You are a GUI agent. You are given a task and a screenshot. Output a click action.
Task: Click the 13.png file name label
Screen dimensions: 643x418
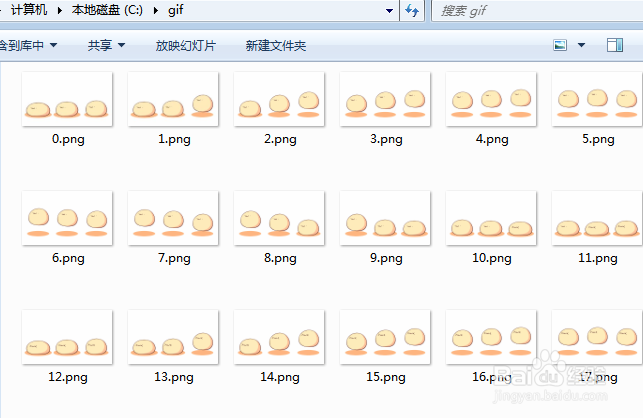(174, 377)
